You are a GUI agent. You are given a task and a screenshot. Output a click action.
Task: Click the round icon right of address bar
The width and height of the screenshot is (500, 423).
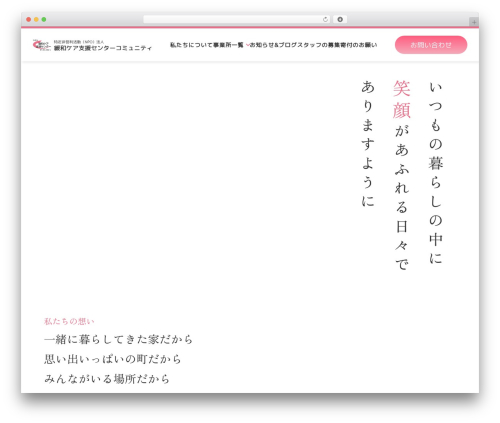(x=340, y=19)
